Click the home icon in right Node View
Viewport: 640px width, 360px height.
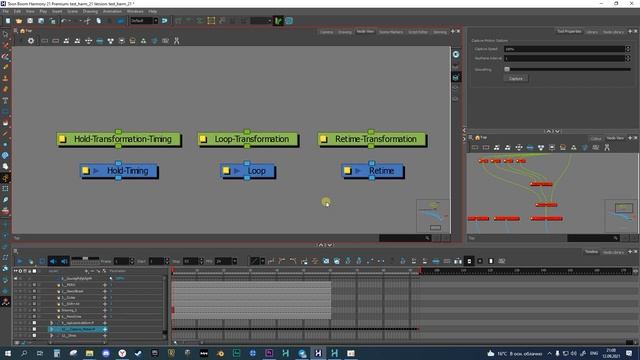coord(477,138)
